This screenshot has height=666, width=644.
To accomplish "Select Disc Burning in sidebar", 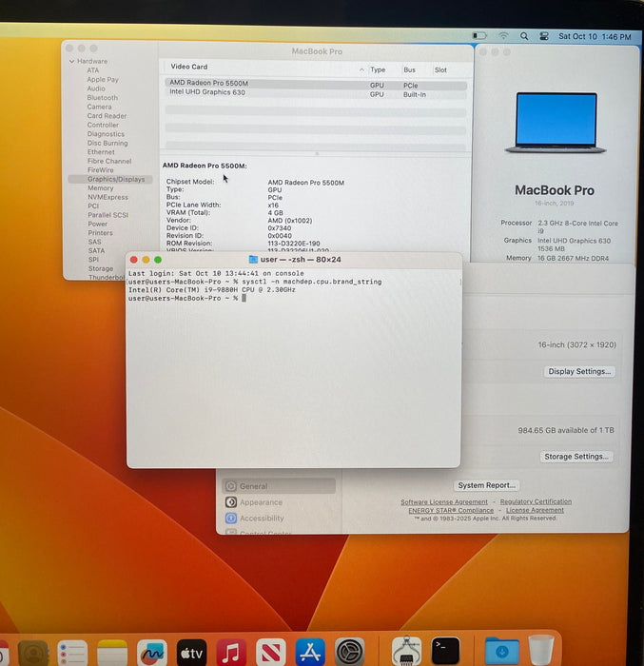I will (107, 143).
